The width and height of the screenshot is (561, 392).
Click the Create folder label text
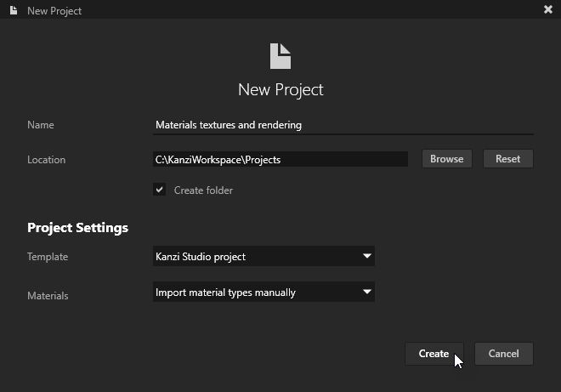(x=203, y=190)
